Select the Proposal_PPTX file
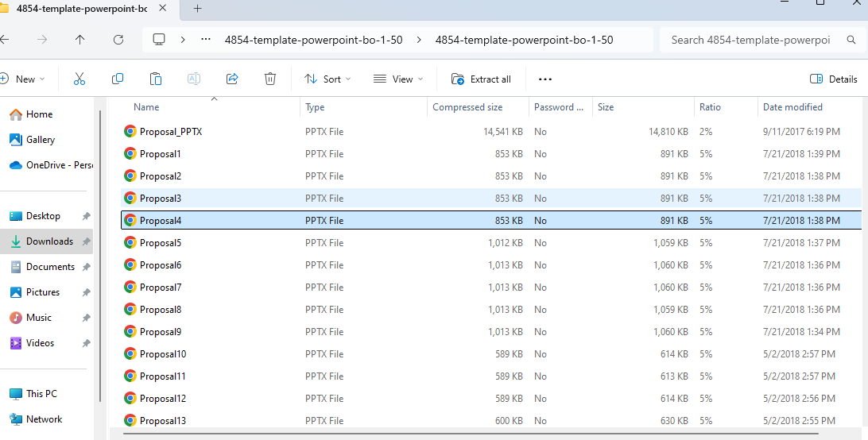Image resolution: width=868 pixels, height=440 pixels. (170, 132)
